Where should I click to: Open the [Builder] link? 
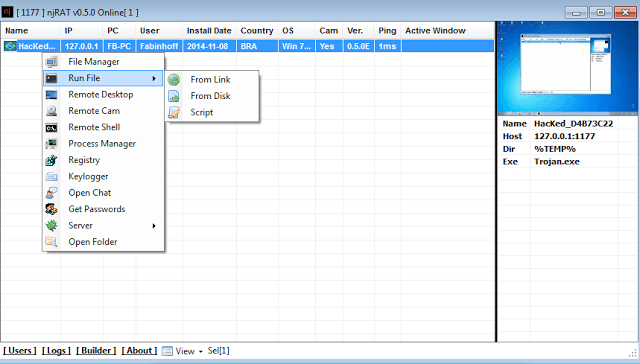point(96,351)
